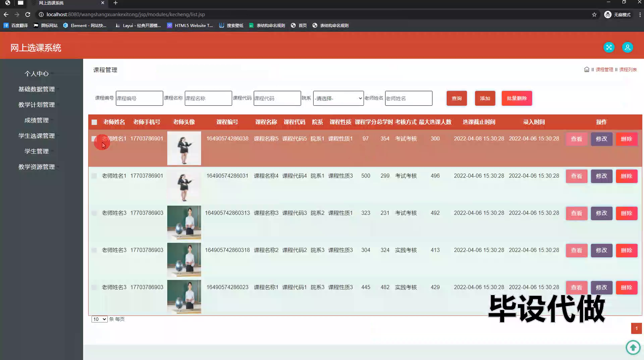Focus the 老师姓名 input field
This screenshot has height=360, width=644.
click(409, 98)
